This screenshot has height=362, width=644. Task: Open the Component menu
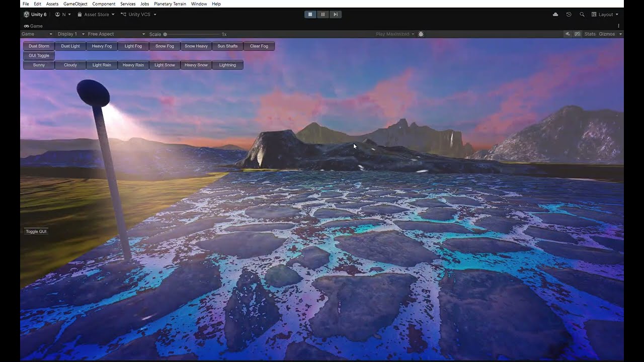tap(104, 4)
